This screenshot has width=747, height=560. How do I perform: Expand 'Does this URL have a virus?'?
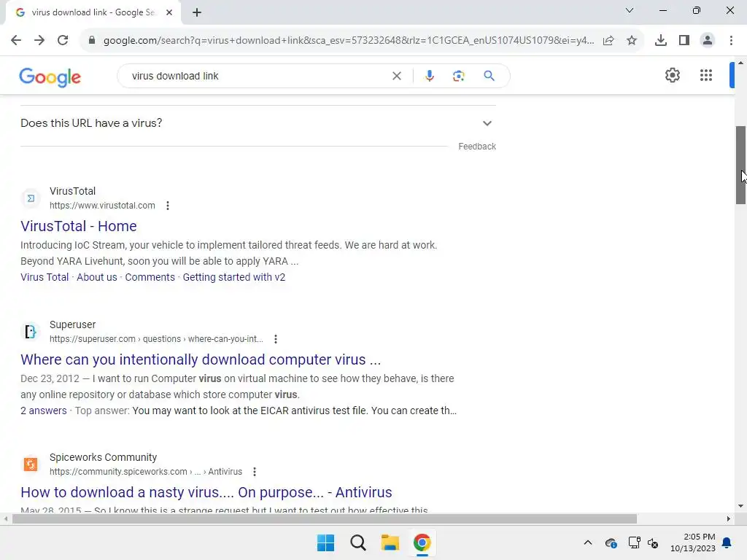tap(258, 122)
